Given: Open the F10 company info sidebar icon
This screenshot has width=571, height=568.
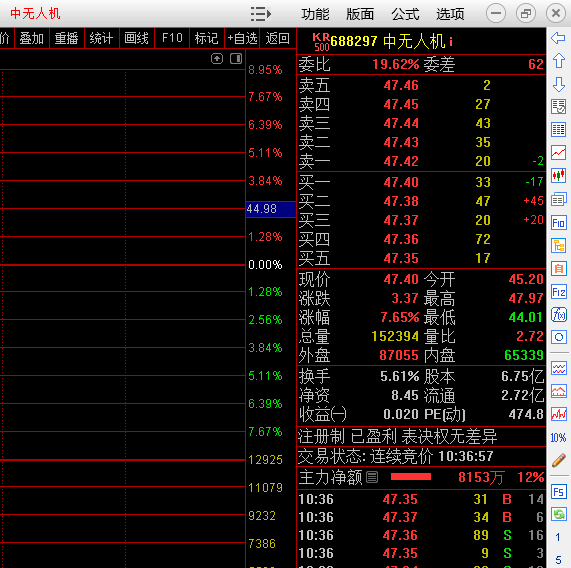Looking at the screenshot, I should pos(559,222).
